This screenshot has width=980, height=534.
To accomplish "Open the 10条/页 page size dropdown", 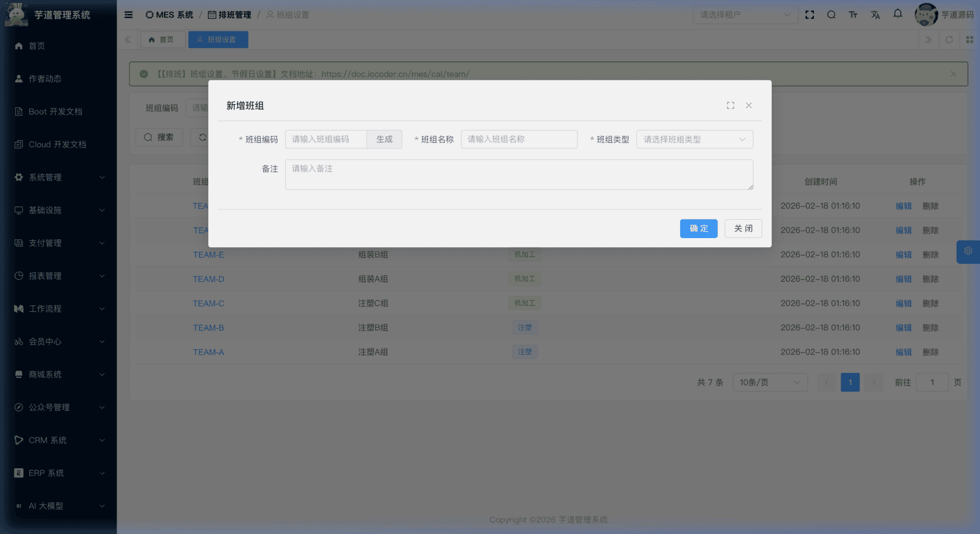I will click(x=769, y=382).
